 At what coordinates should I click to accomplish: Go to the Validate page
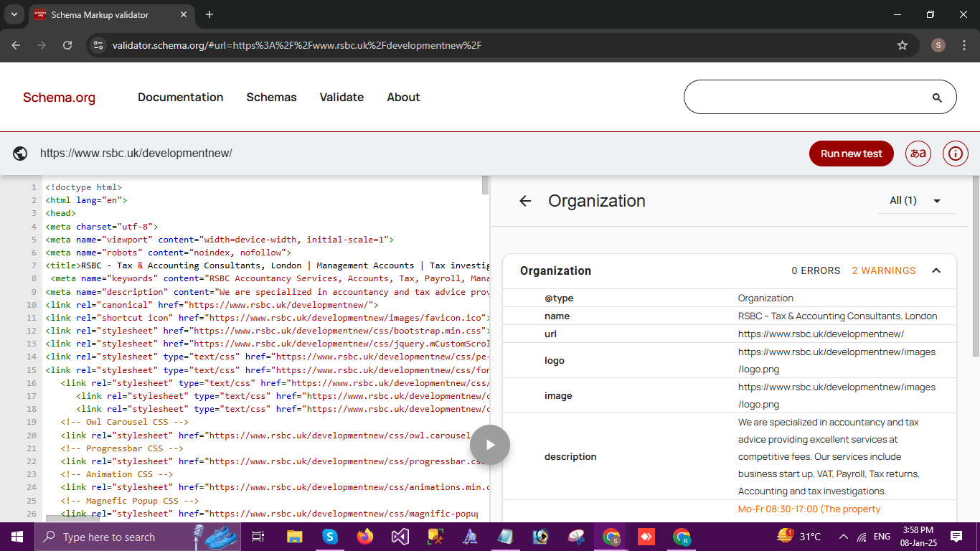tap(341, 97)
